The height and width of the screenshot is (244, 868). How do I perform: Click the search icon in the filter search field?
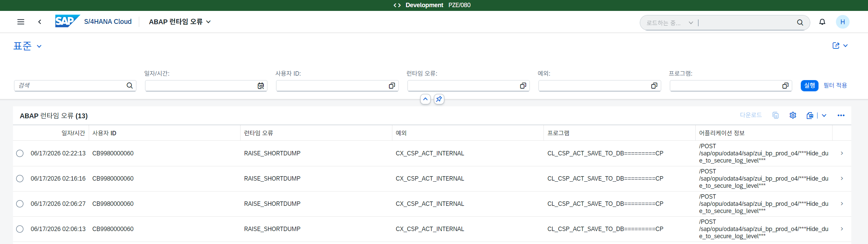[130, 86]
